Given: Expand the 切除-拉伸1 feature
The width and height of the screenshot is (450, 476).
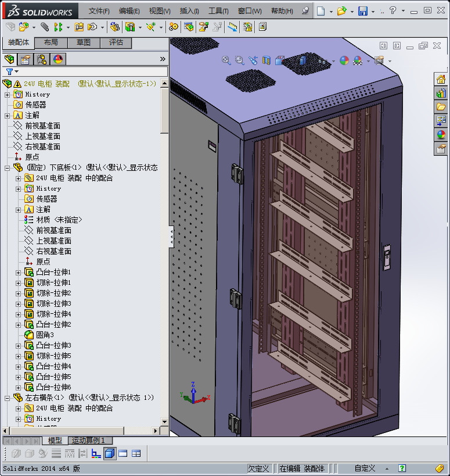Looking at the screenshot, I should tap(18, 283).
